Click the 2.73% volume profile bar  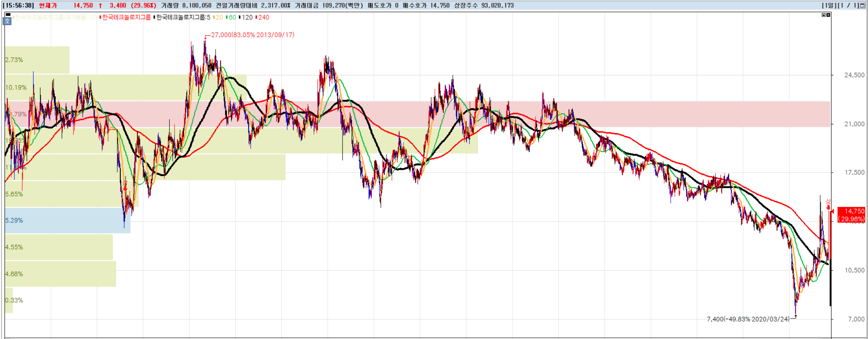(x=37, y=60)
